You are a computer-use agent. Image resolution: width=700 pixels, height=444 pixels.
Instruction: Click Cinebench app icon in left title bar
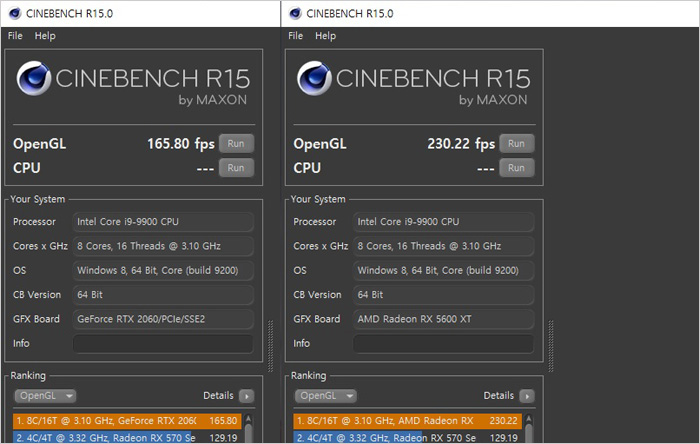click(15, 13)
